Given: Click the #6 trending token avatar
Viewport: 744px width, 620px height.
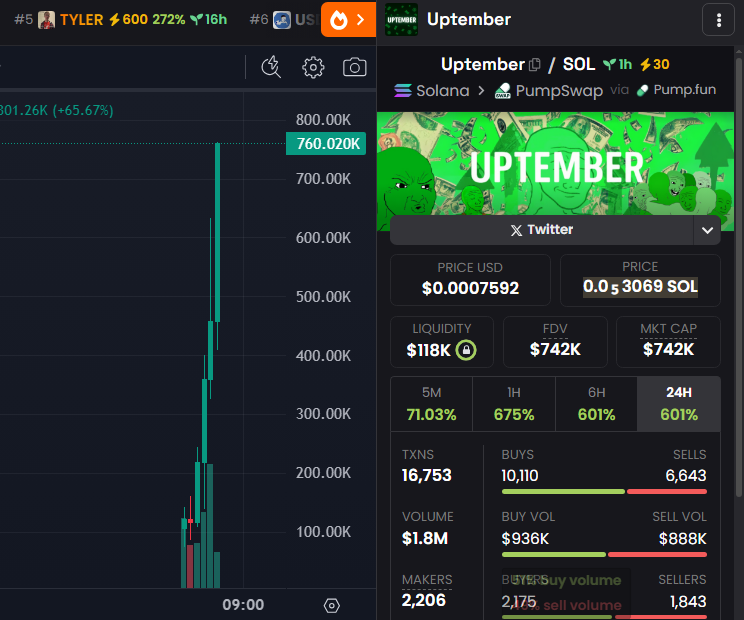Looking at the screenshot, I should click(282, 20).
